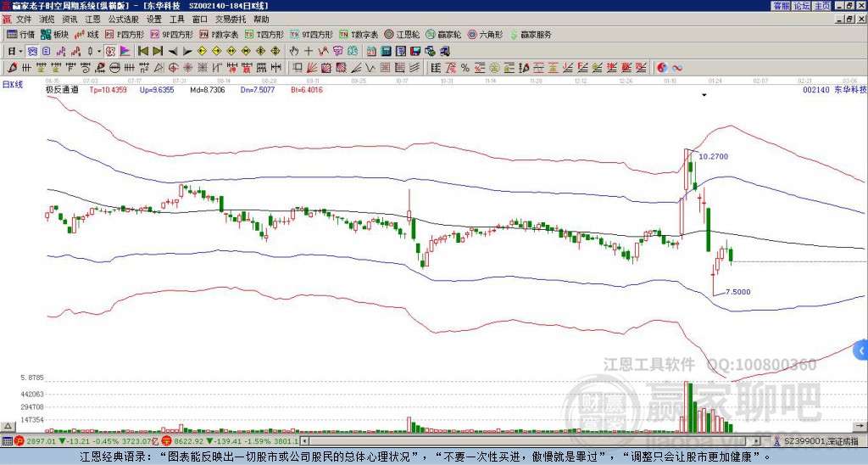868x465 pixels.
Task: Click the scrollbar right arrow button
Action: pyautogui.click(x=757, y=442)
